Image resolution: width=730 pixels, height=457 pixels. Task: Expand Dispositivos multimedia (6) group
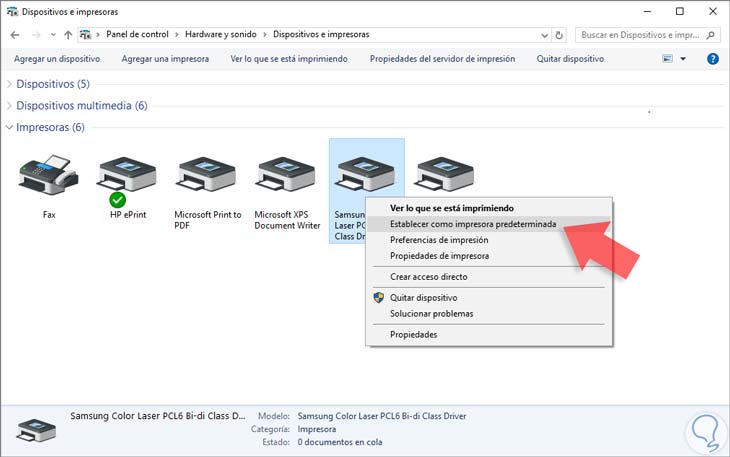(x=9, y=106)
